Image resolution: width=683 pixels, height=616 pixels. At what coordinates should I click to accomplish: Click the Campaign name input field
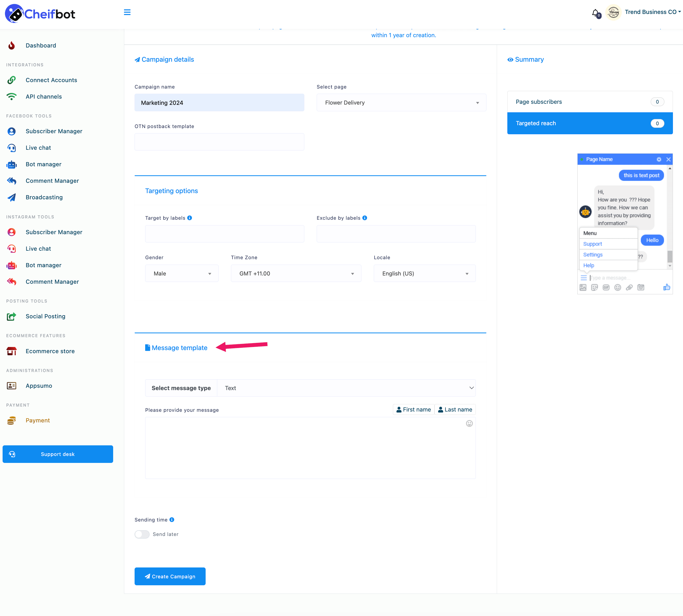pyautogui.click(x=220, y=102)
